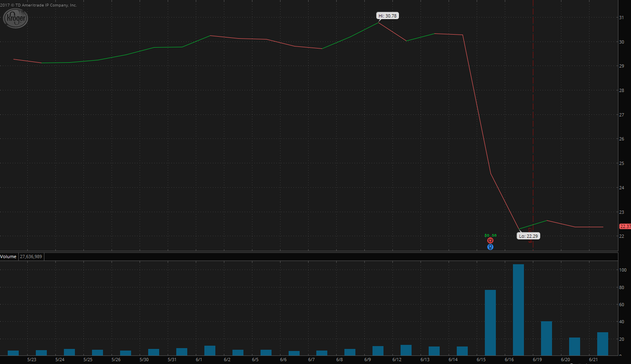
Task: Click the volume readout 27,636,989
Action: pyautogui.click(x=31, y=257)
